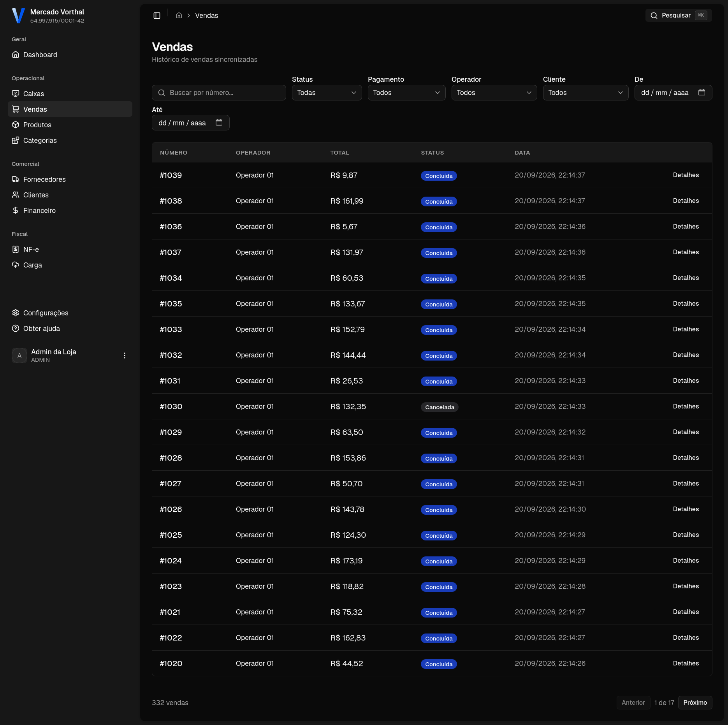The height and width of the screenshot is (725, 728).
Task: Open Detalhes for sale #1038
Action: point(686,201)
